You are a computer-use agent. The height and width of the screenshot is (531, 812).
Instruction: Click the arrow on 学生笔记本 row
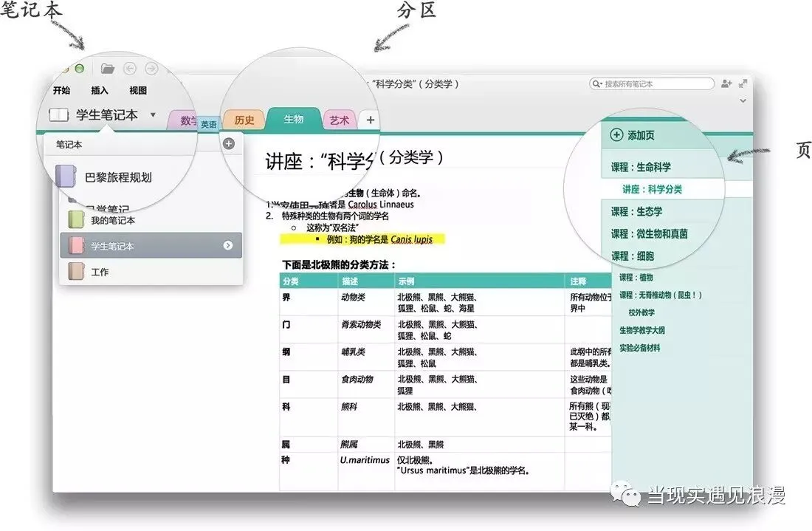point(228,245)
